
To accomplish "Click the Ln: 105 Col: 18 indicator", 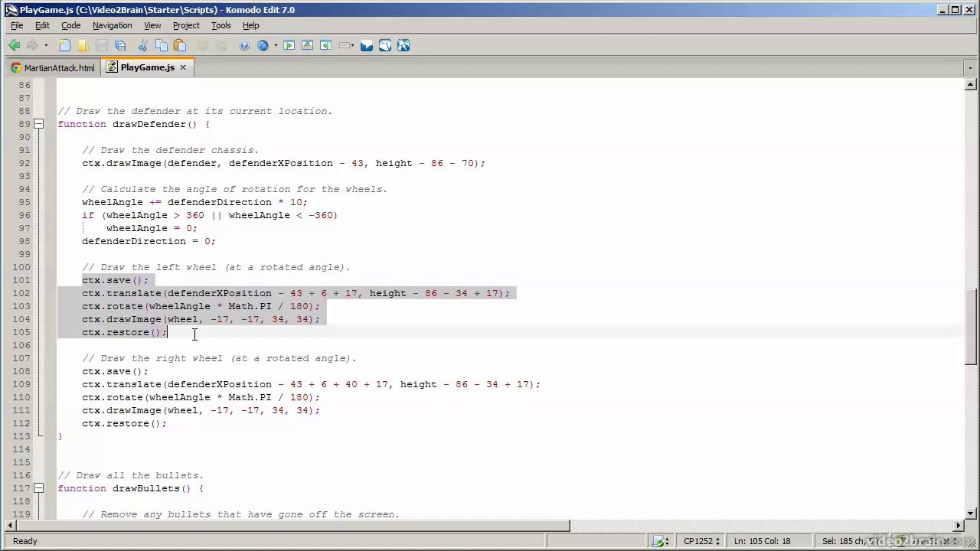I will (762, 541).
